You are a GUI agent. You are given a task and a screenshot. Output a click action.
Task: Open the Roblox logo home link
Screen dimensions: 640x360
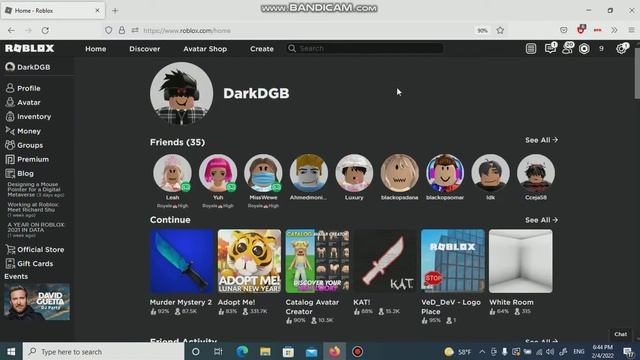(x=29, y=48)
